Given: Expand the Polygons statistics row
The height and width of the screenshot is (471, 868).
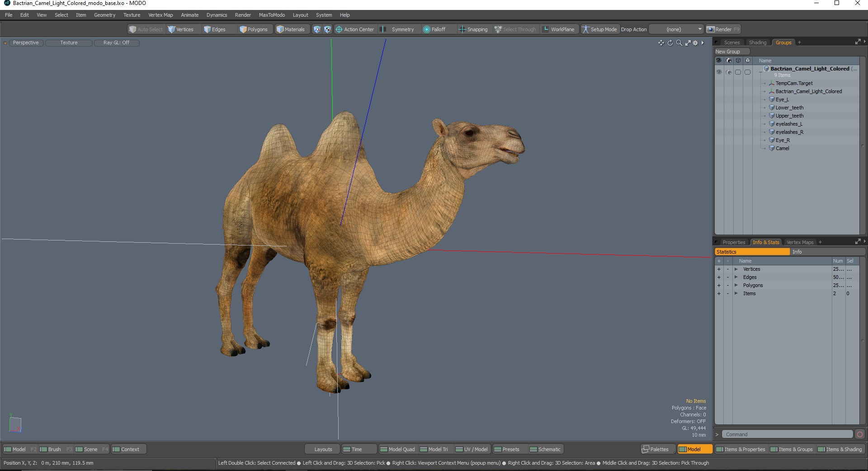Looking at the screenshot, I should click(736, 285).
